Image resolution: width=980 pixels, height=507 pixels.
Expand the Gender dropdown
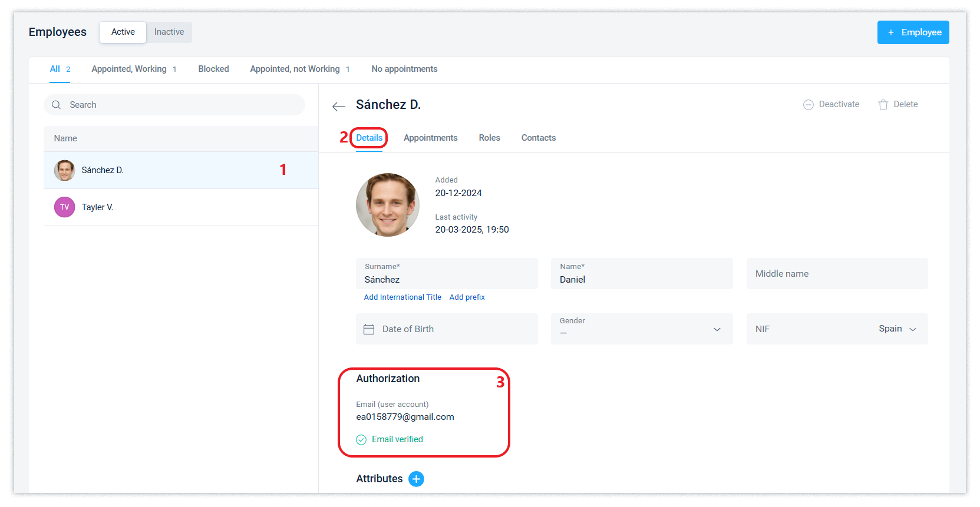click(717, 329)
